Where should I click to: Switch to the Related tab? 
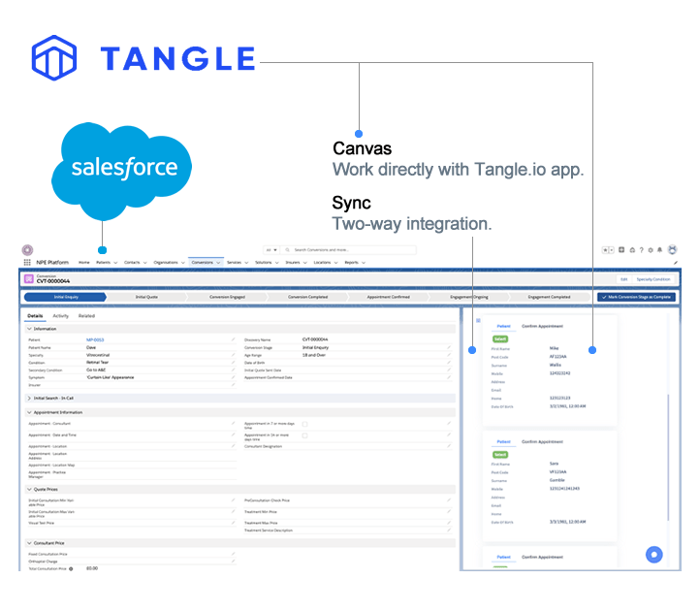tap(86, 316)
